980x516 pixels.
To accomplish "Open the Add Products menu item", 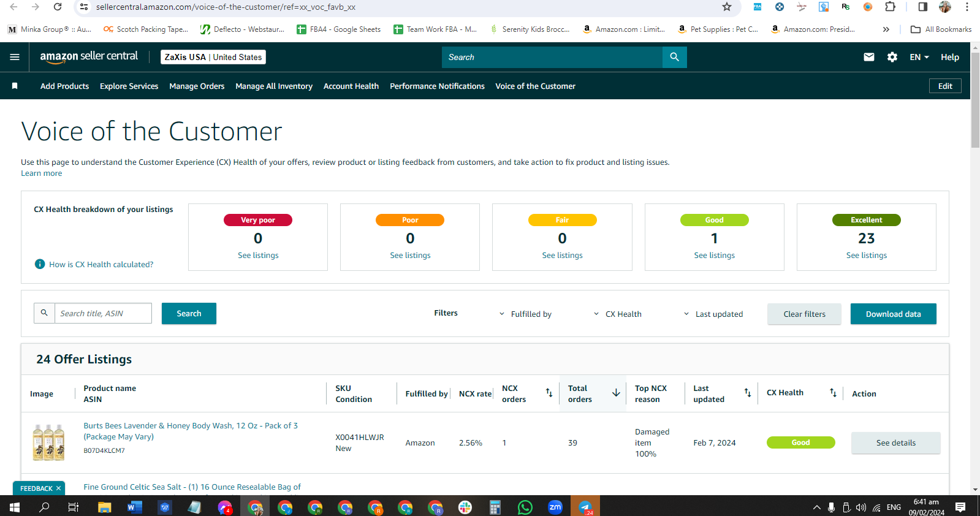I will tap(64, 86).
